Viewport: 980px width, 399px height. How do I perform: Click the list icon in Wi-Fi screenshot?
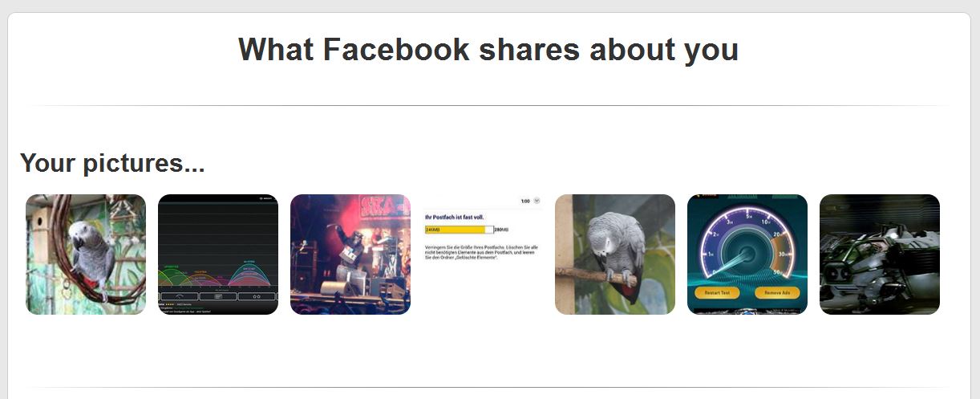(218, 296)
